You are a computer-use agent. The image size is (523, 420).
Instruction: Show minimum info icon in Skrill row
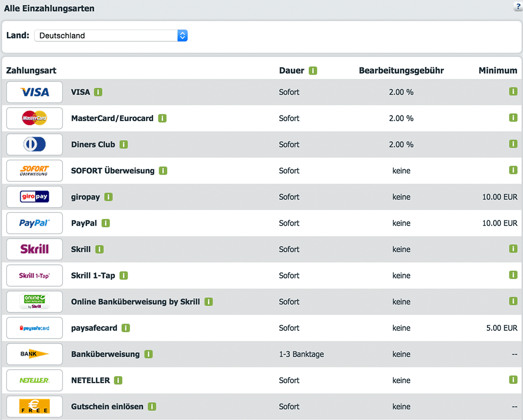click(x=513, y=249)
